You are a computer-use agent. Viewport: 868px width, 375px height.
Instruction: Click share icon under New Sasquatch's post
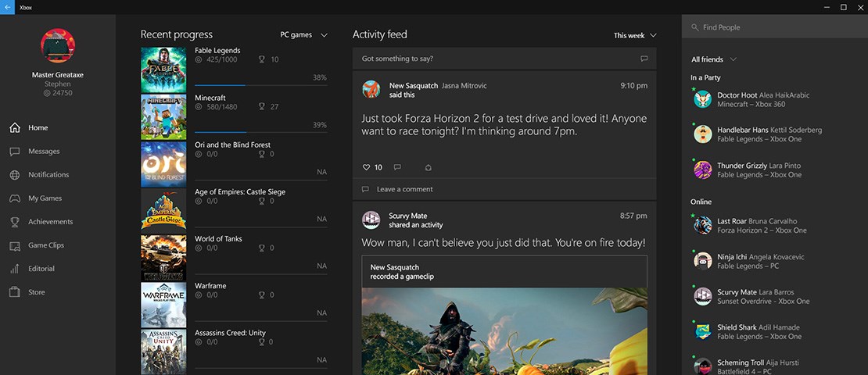[428, 167]
